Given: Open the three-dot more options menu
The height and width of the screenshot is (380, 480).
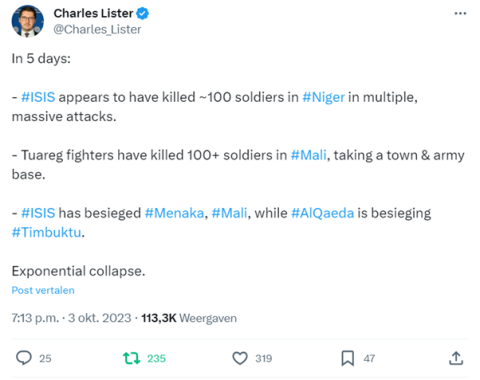Looking at the screenshot, I should (460, 14).
